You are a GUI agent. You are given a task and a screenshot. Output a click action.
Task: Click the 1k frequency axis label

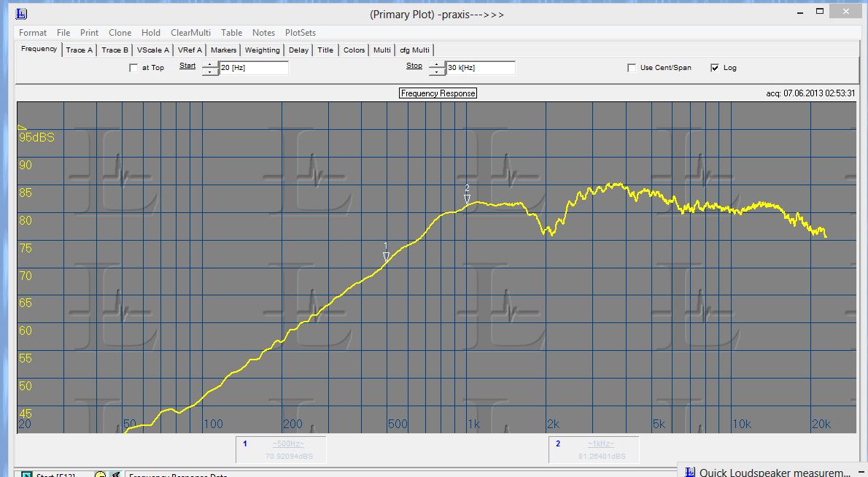(474, 424)
